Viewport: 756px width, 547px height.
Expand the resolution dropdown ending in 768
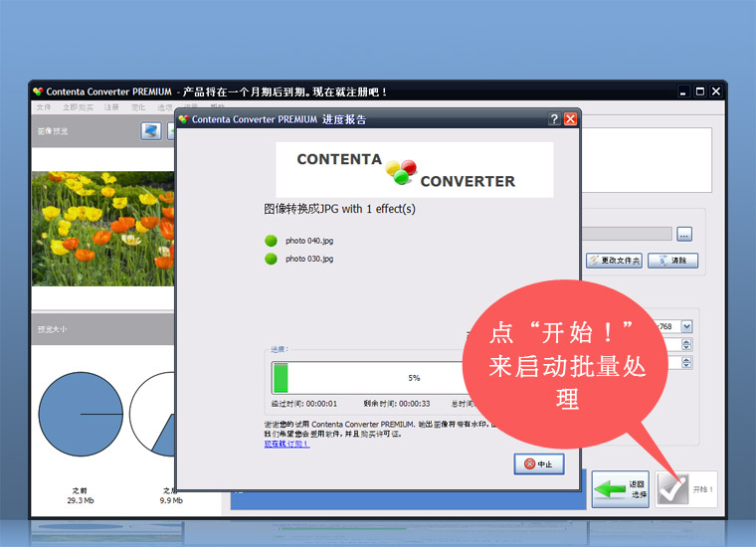coord(686,326)
